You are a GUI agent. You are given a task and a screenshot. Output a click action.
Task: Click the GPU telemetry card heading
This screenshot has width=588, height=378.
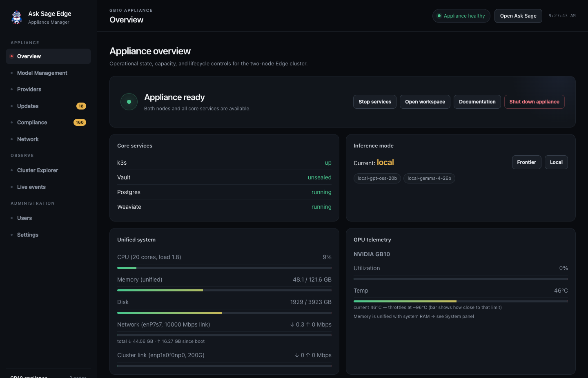pyautogui.click(x=372, y=240)
